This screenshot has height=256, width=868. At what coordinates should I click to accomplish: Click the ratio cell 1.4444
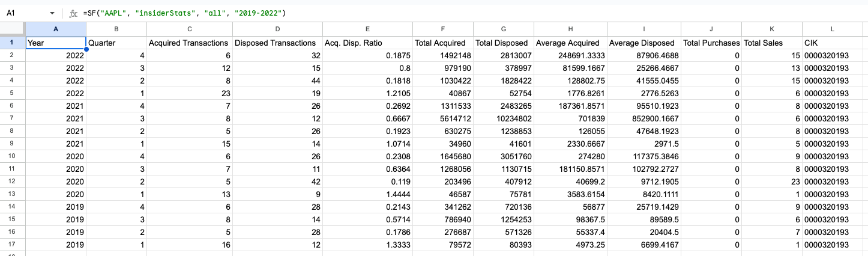[367, 194]
